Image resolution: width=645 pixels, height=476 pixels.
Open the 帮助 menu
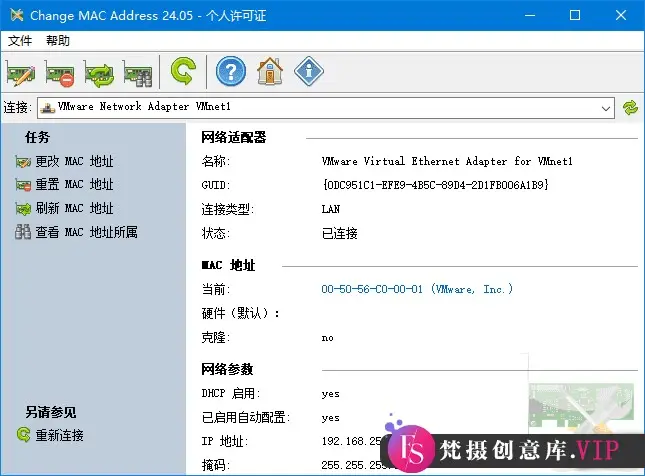58,41
